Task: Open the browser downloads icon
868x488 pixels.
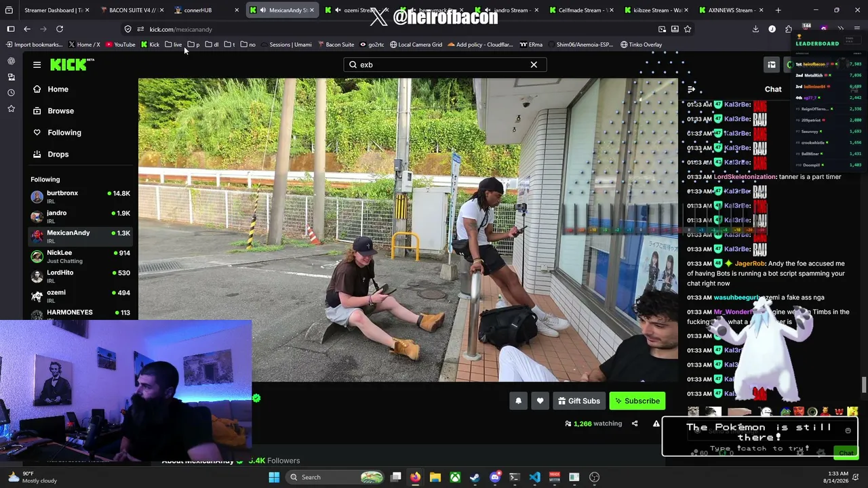Action: pos(755,29)
